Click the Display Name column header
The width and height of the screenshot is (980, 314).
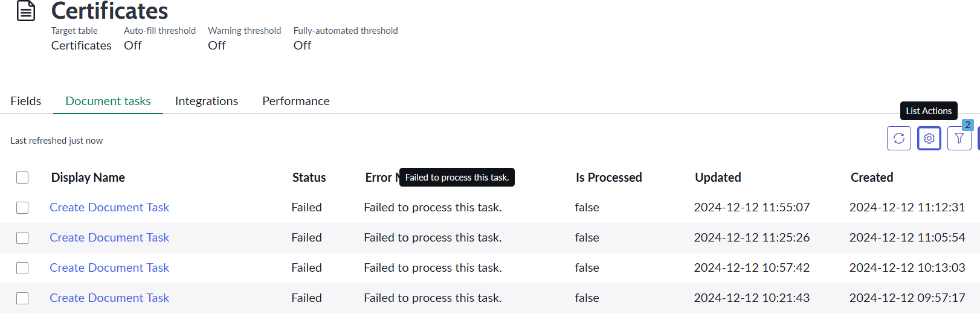tap(88, 178)
